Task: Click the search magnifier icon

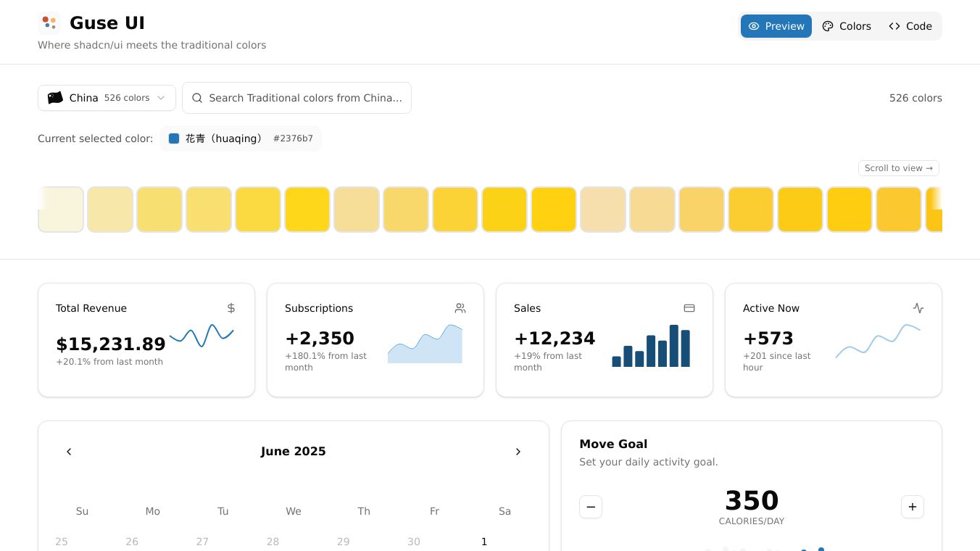Action: pos(197,98)
